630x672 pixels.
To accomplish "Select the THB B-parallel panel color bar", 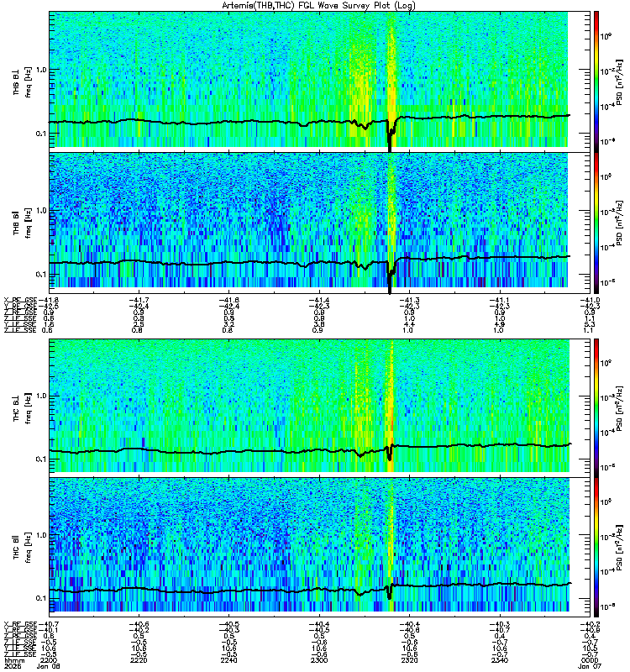I will [x=596, y=223].
